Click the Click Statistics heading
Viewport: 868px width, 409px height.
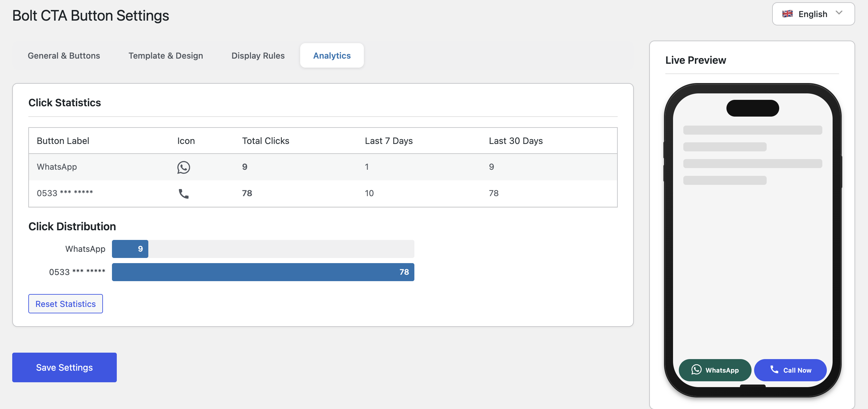pos(64,103)
